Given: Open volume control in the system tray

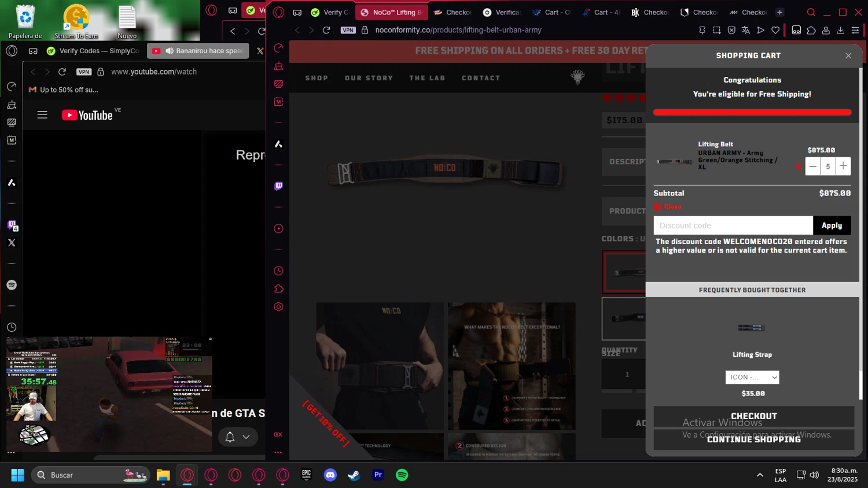Looking at the screenshot, I should (815, 475).
